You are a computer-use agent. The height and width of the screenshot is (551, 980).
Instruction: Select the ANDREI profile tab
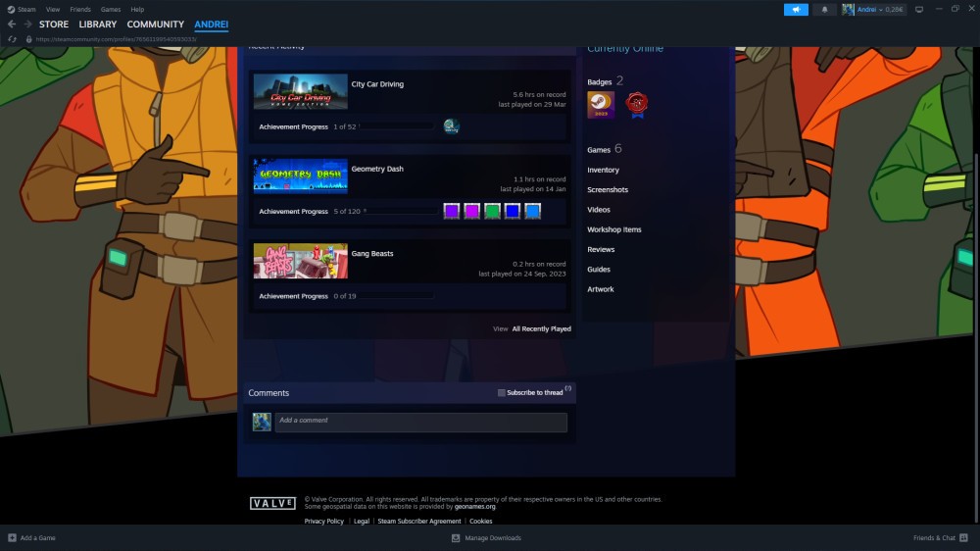pyautogui.click(x=212, y=25)
